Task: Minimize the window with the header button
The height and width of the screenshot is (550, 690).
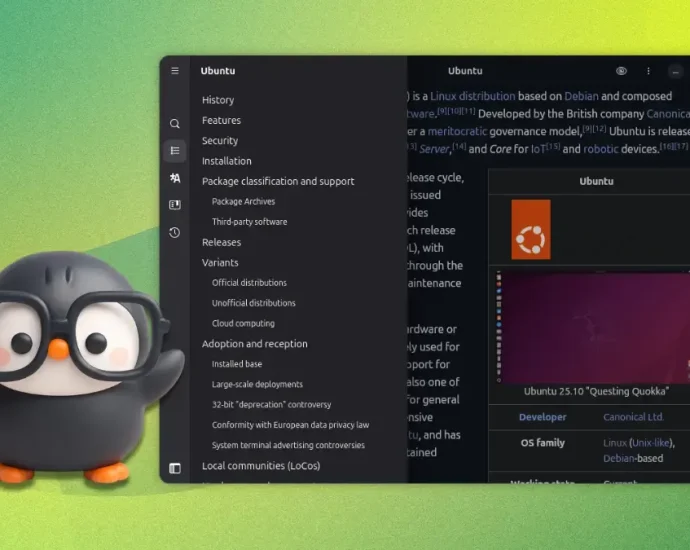Action: click(675, 71)
